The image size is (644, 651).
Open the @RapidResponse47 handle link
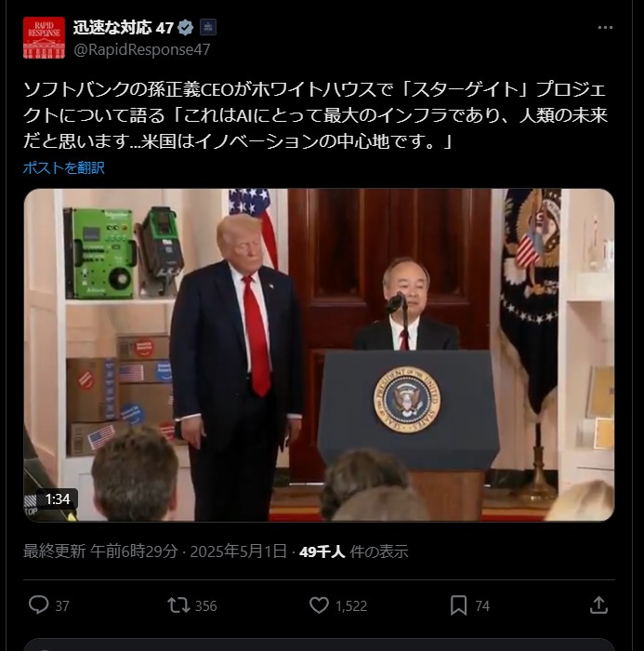click(142, 50)
